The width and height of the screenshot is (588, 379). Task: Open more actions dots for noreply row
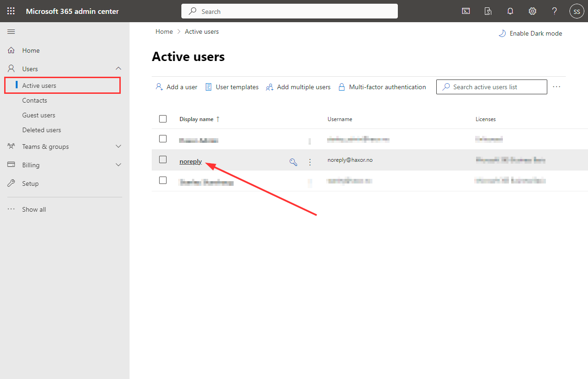310,162
